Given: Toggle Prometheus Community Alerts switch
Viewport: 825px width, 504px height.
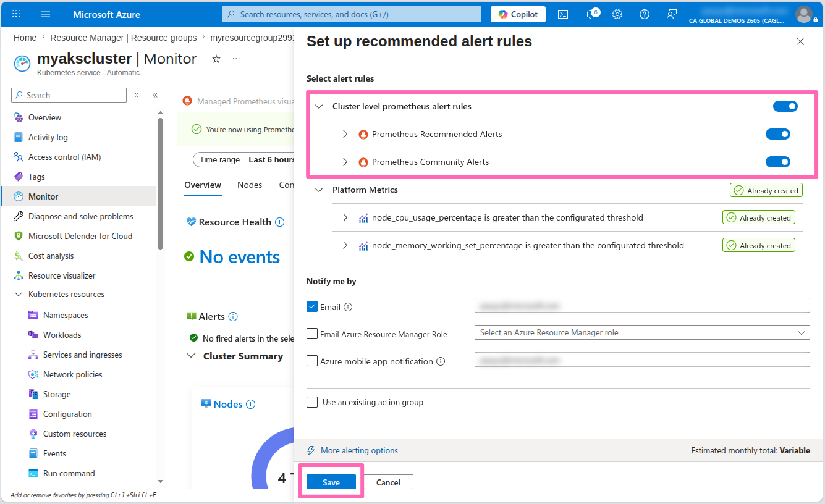Looking at the screenshot, I should pos(778,162).
